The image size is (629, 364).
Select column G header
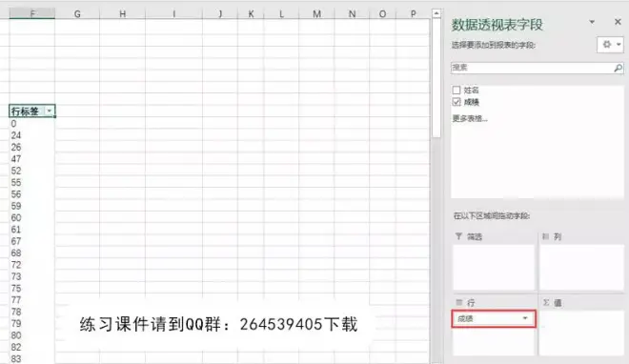tap(77, 14)
